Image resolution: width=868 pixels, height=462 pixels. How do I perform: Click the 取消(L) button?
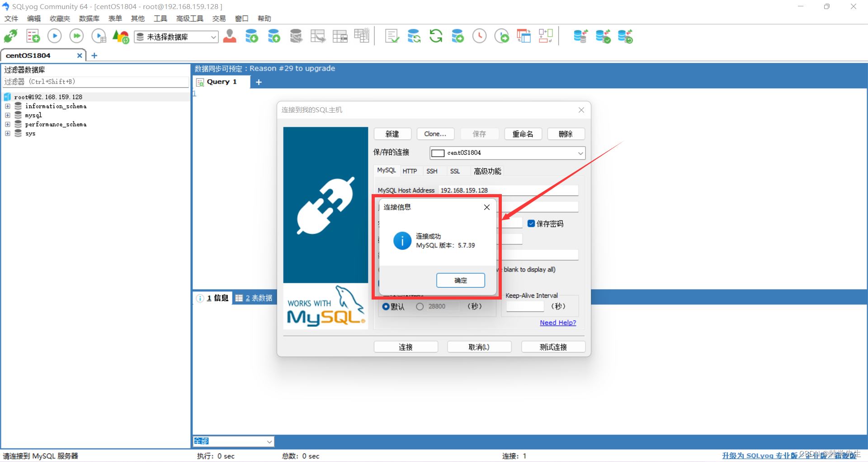pos(479,347)
